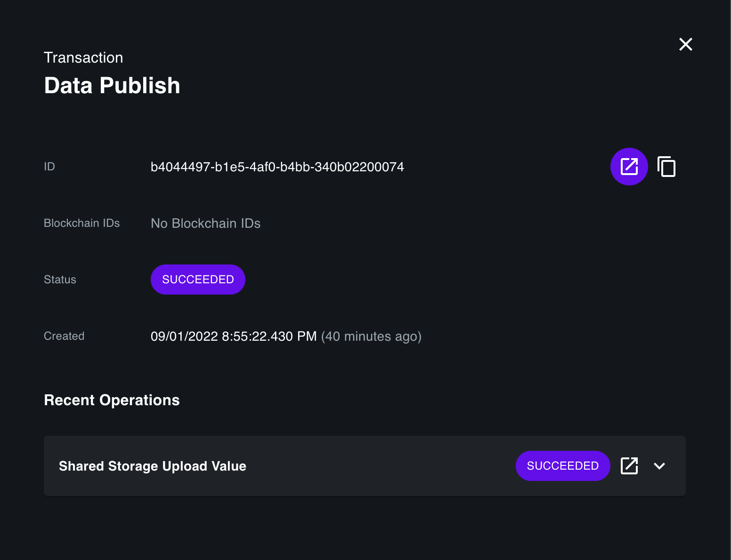Click the Recent Operations heading
This screenshot has width=731, height=560.
coord(112,400)
